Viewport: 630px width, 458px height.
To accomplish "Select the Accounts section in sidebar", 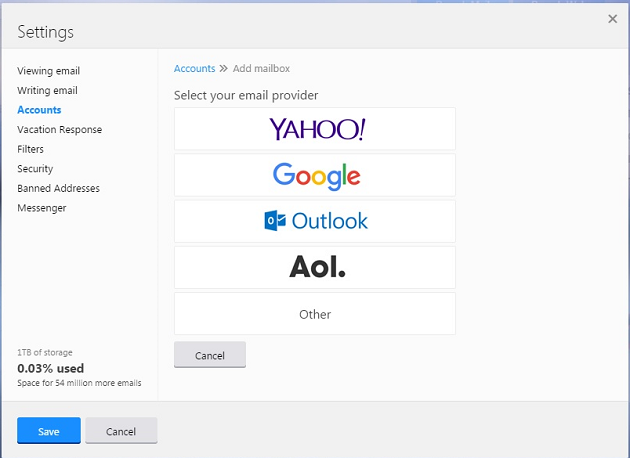I will (39, 110).
